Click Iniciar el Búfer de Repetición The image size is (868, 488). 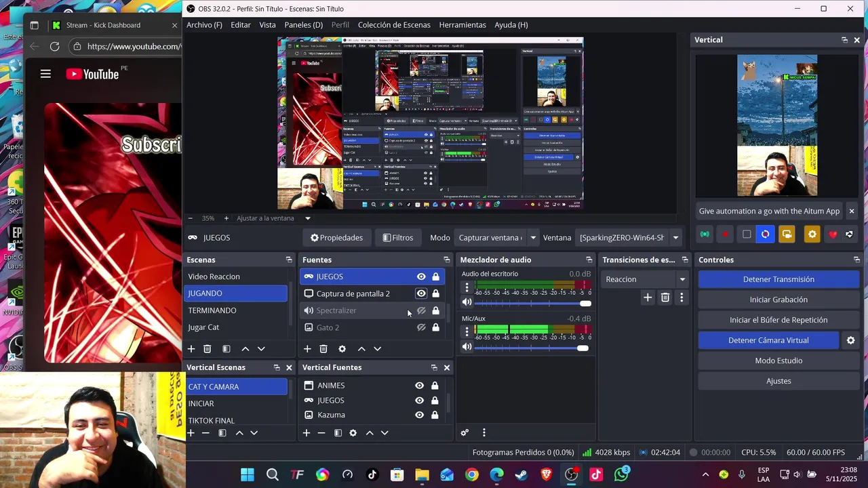point(778,320)
